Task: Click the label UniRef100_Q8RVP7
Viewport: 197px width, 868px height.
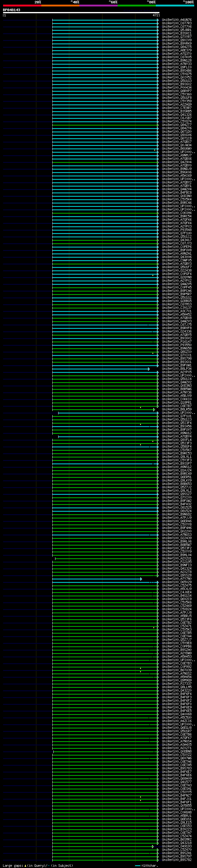Action: pyautogui.click(x=177, y=91)
